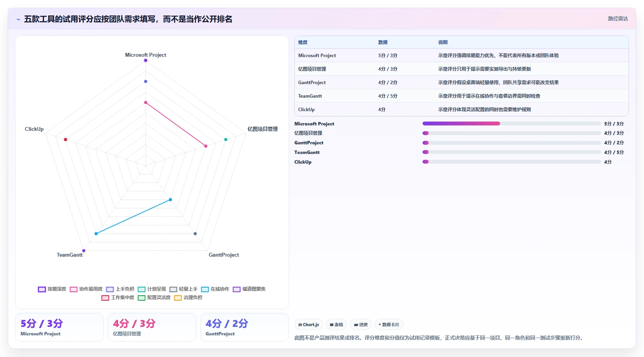
Task: Select the TeamGantt progress bar
Action: 512,152
